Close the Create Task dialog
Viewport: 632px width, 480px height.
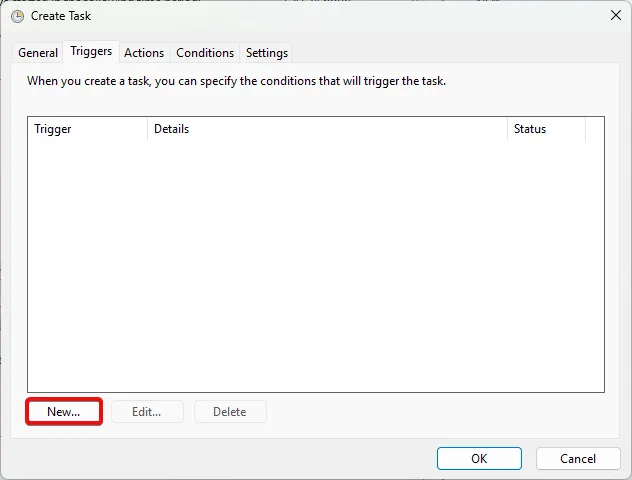point(615,16)
